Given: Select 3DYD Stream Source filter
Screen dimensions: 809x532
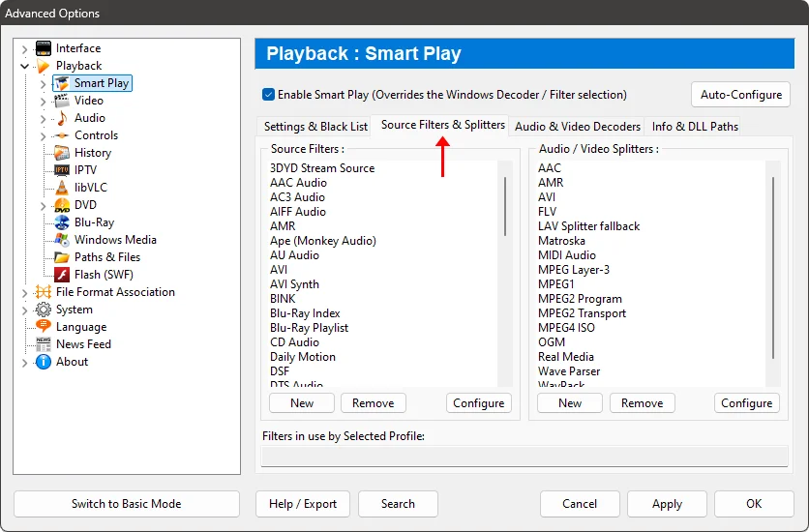Looking at the screenshot, I should coord(322,168).
